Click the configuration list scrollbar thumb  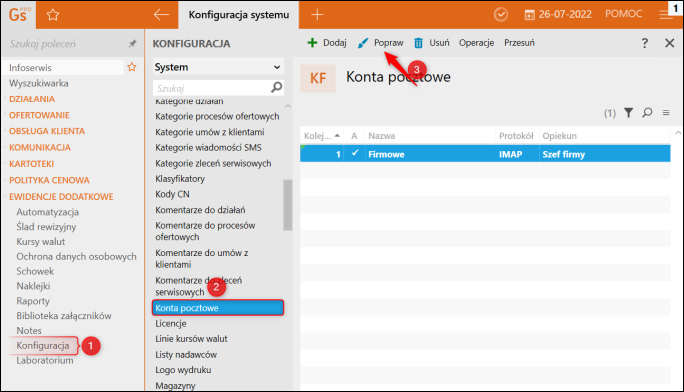287,205
